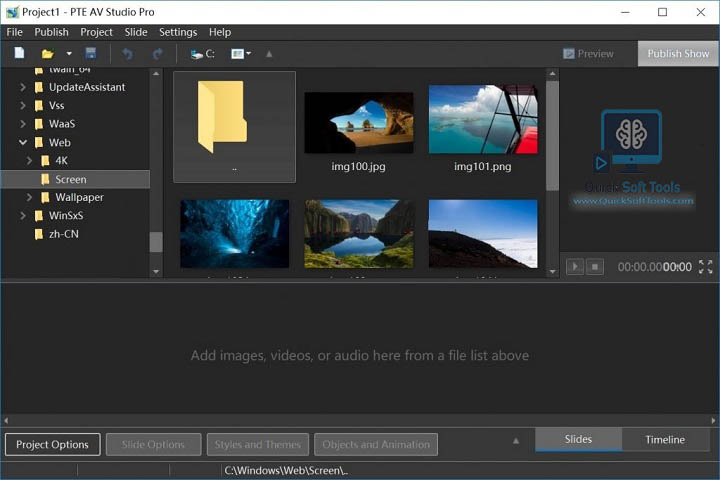Open the file view mode dropdown
Image resolution: width=720 pixels, height=480 pixels.
tap(241, 54)
